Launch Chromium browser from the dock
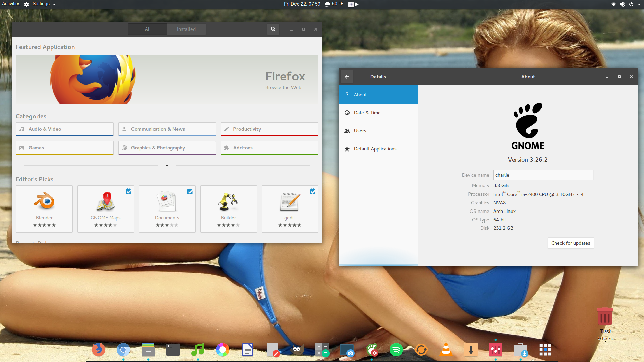The height and width of the screenshot is (362, 644). pos(123,350)
